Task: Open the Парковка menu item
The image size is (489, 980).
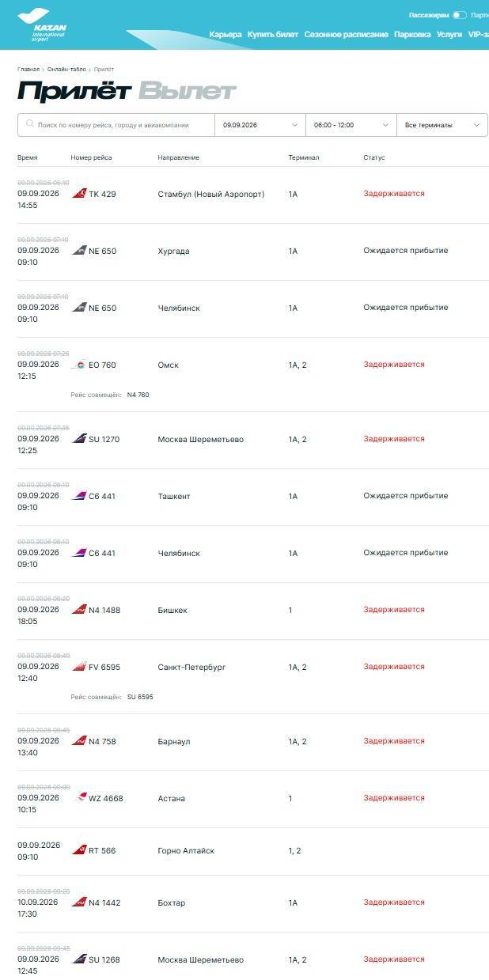Action: [412, 35]
